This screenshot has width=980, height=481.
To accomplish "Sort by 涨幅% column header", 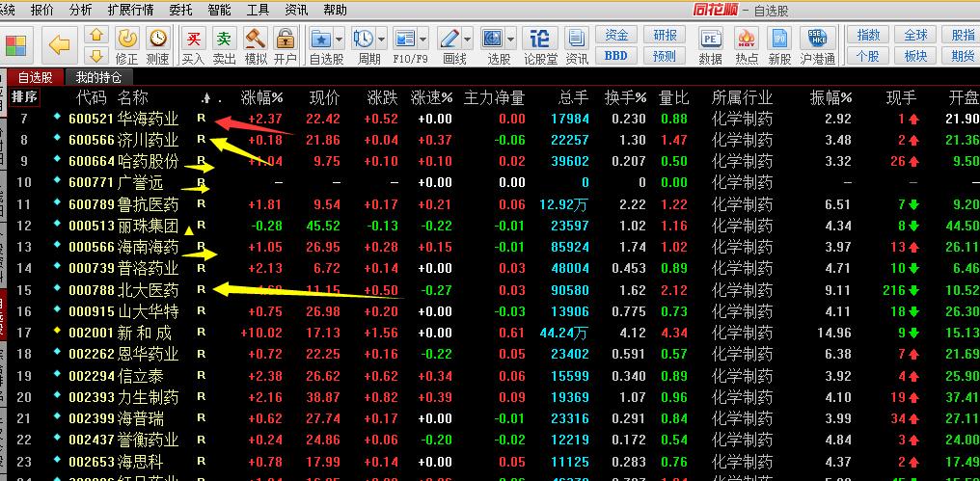I will (x=261, y=98).
